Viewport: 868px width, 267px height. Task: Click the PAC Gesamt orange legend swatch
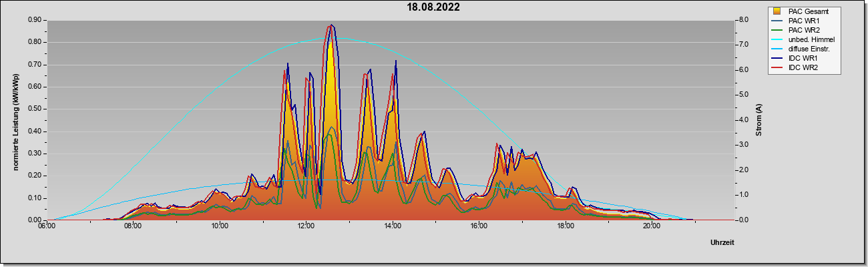click(777, 11)
